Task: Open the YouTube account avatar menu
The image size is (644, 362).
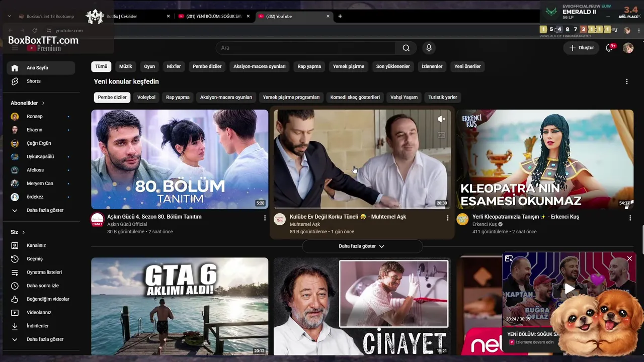Action: (x=628, y=48)
